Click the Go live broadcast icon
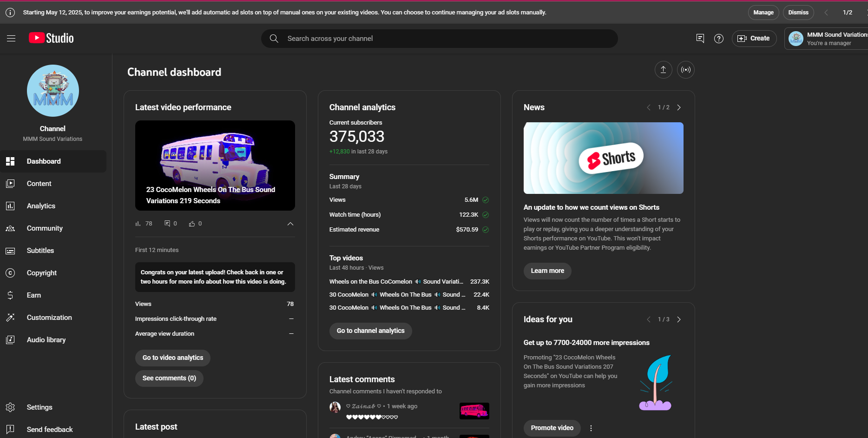The height and width of the screenshot is (438, 868). (x=686, y=70)
